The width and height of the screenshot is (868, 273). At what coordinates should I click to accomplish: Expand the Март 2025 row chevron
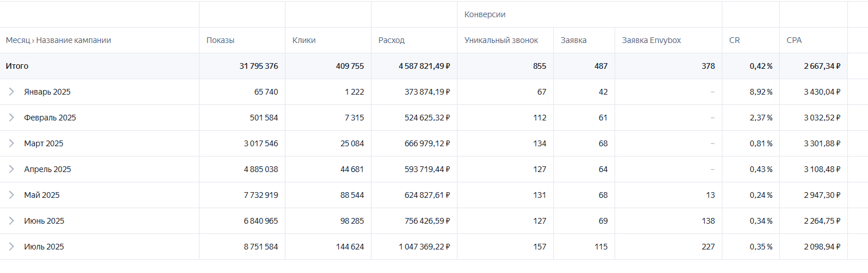point(11,143)
